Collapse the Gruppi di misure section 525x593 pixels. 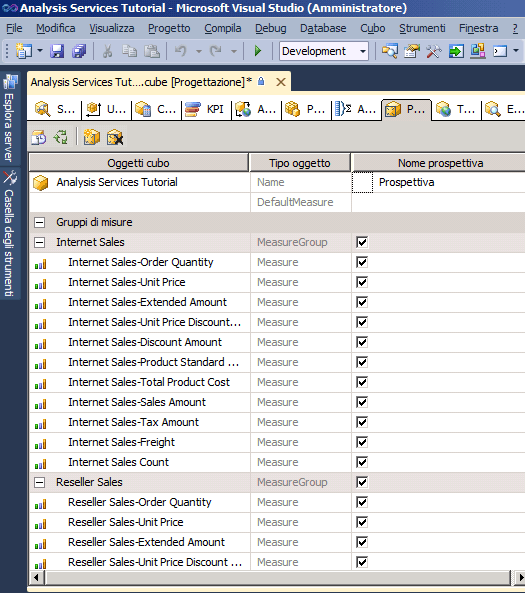pyautogui.click(x=39, y=222)
